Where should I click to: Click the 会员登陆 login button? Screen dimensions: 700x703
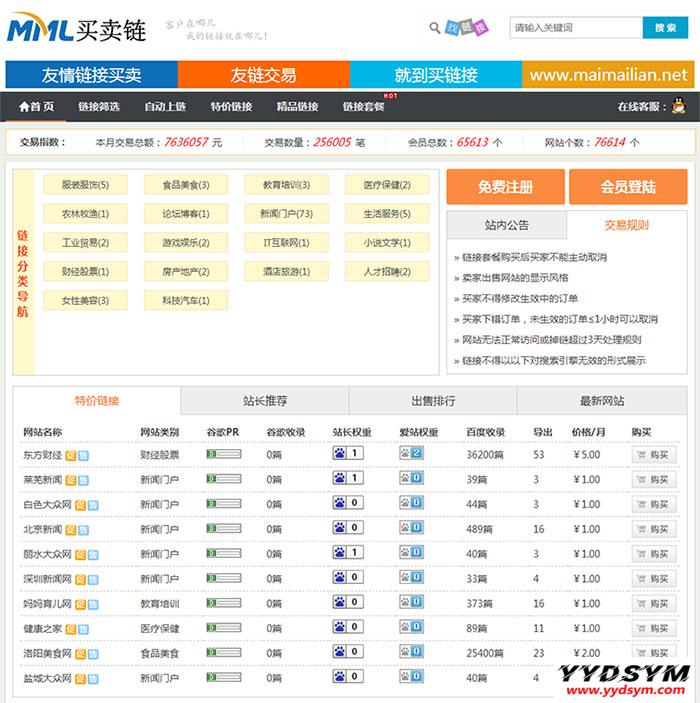pyautogui.click(x=628, y=187)
